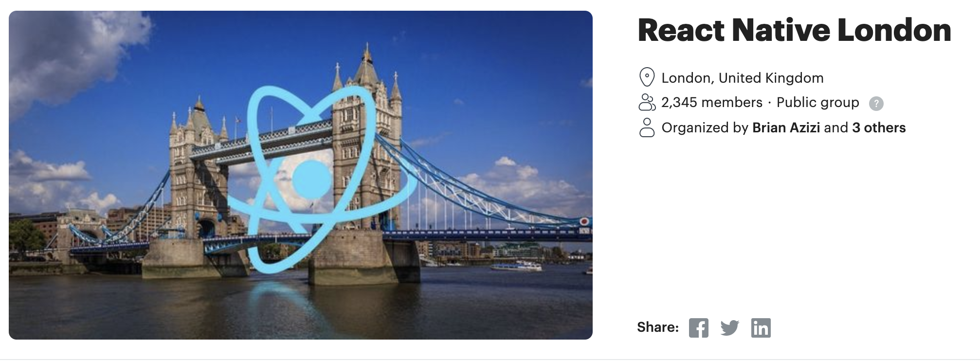Click the white boat on the river

pyautogui.click(x=516, y=266)
